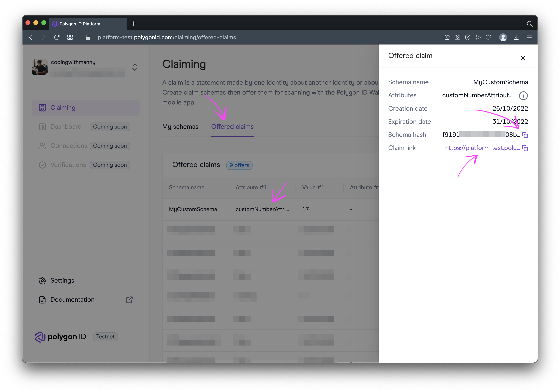Open a new browser tab
Viewport: 560px width, 392px height.
pyautogui.click(x=133, y=24)
